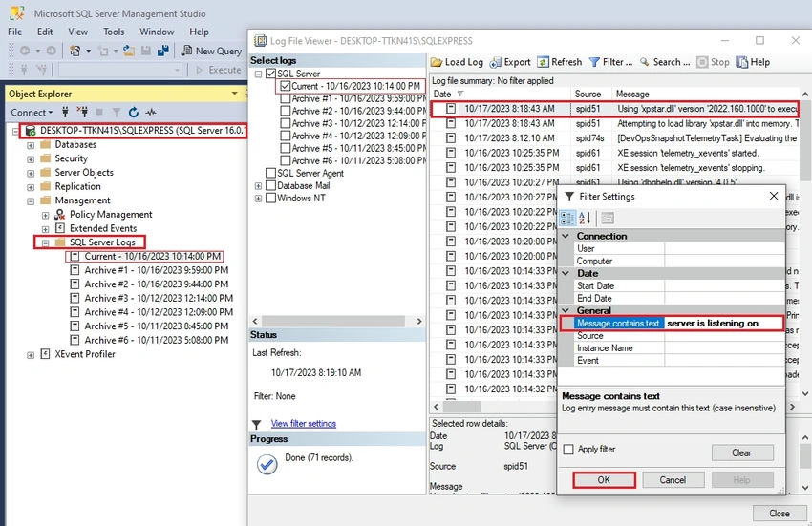
Task: Open the Edit menu
Action: (45, 32)
